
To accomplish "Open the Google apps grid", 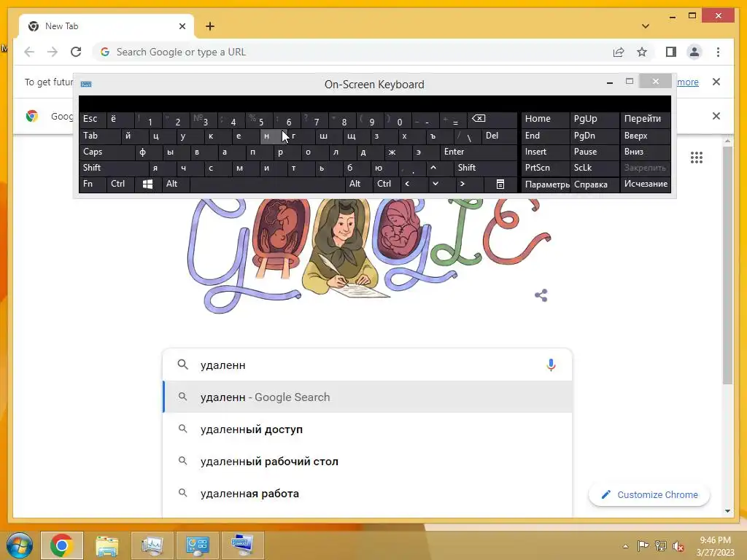I will (697, 157).
